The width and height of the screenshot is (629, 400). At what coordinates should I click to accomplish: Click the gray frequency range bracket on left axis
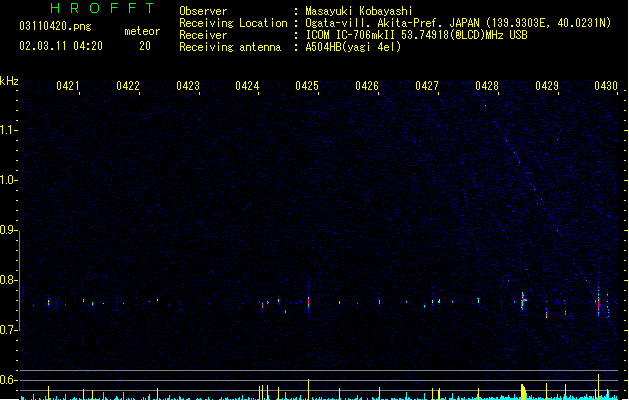point(19,281)
